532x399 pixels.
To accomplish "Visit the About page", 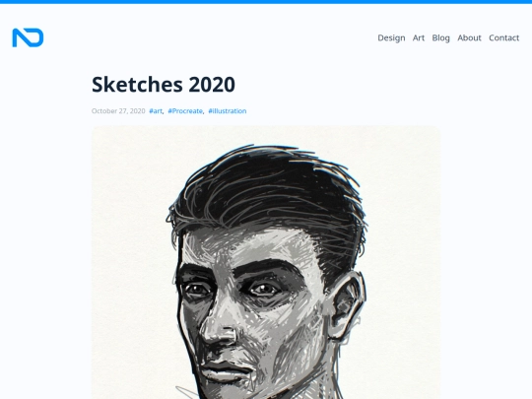I will click(469, 38).
